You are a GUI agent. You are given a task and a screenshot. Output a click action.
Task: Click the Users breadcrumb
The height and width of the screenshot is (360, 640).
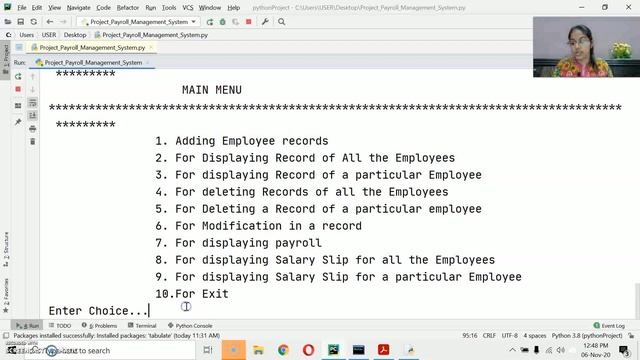27,35
